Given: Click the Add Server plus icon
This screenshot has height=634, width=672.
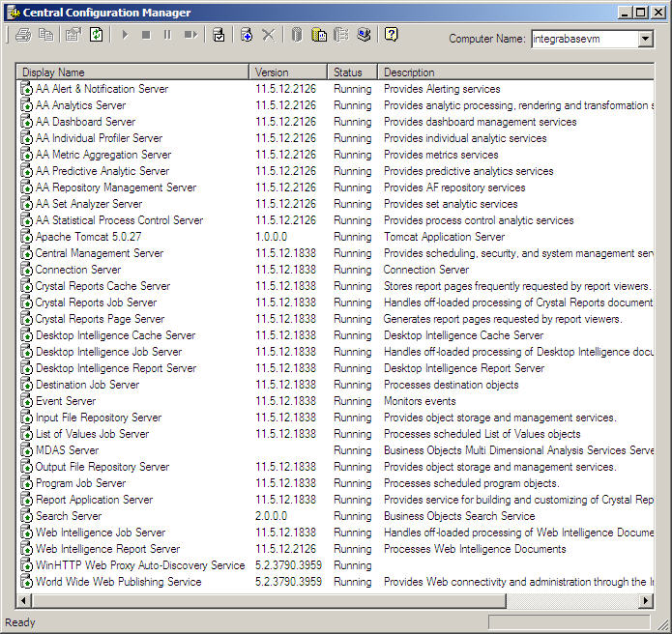Looking at the screenshot, I should [x=247, y=35].
